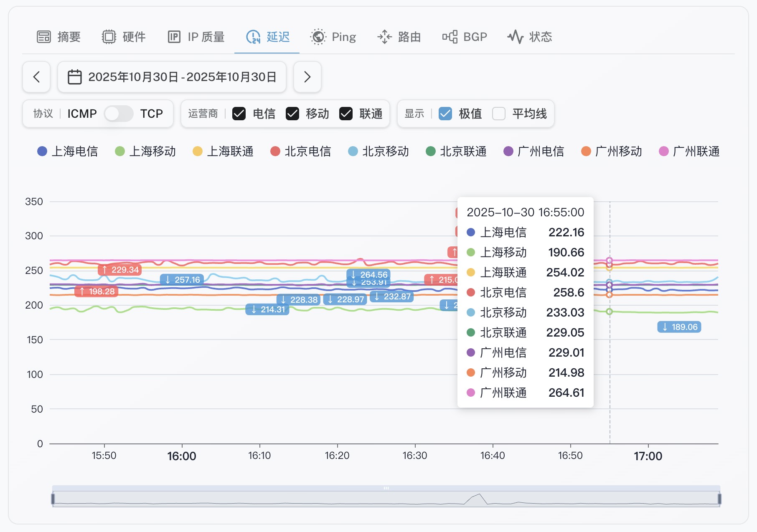
Task: Go to next date with right chevron
Action: click(x=307, y=77)
